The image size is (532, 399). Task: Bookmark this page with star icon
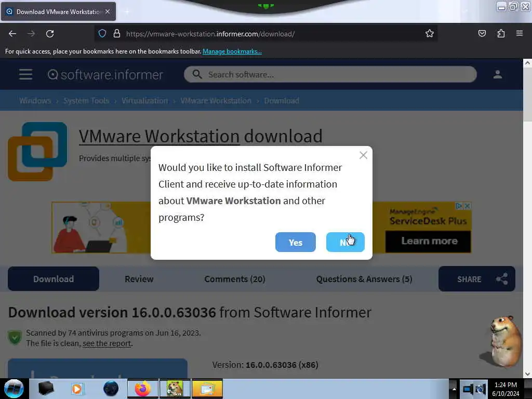430,33
